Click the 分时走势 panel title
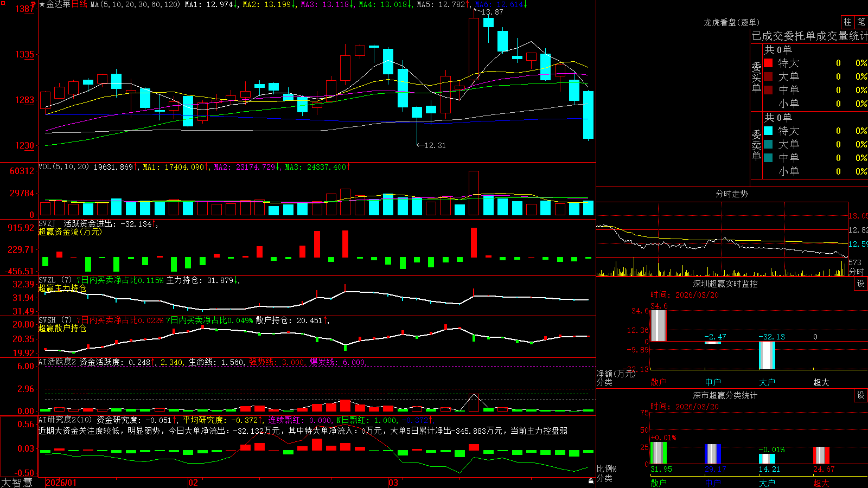The height and width of the screenshot is (488, 868). click(x=731, y=194)
